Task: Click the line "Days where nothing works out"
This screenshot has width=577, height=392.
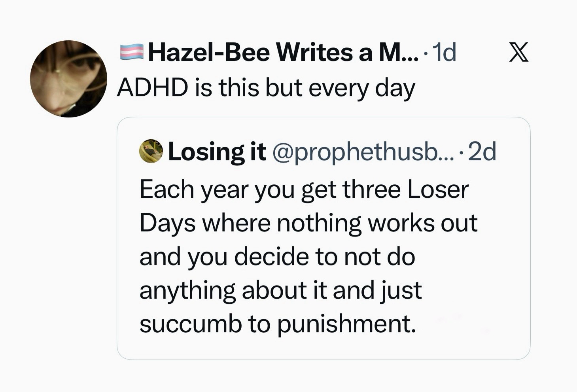Action: pos(308,223)
